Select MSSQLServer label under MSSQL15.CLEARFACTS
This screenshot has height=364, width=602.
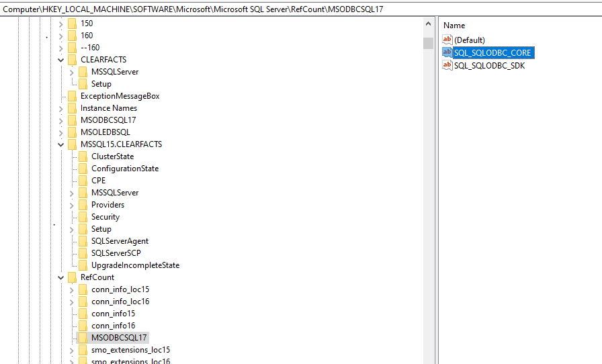[115, 193]
